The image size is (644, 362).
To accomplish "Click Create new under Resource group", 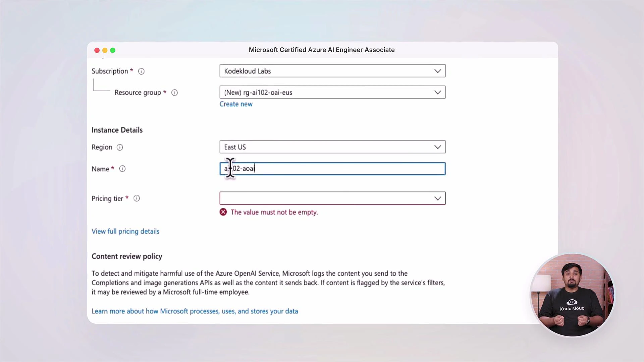I will (236, 104).
